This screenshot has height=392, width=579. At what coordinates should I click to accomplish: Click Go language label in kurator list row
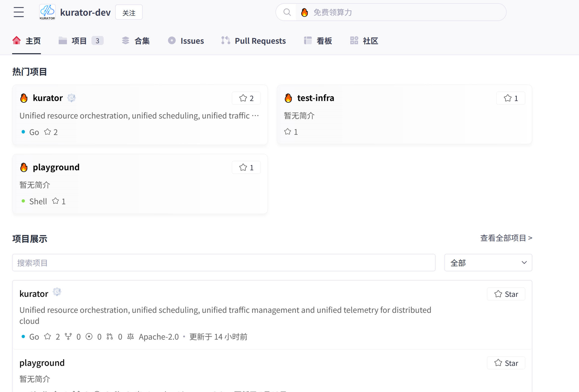(x=34, y=336)
